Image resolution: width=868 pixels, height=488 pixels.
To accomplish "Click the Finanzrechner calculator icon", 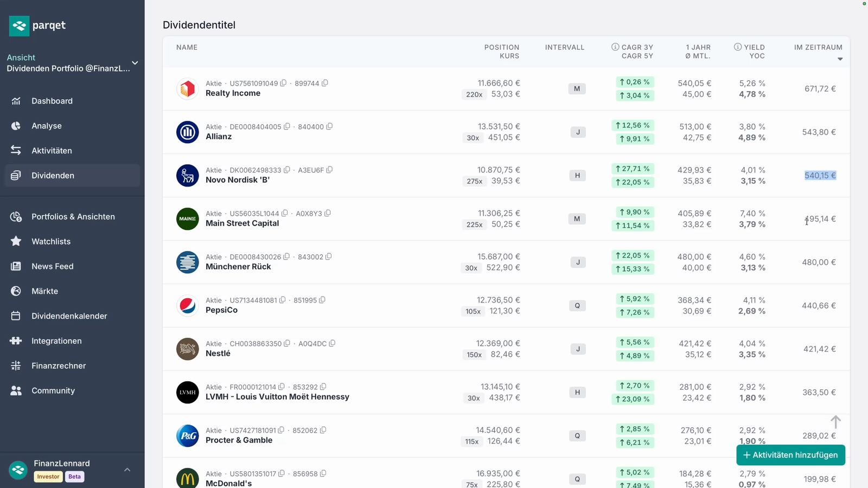I will [16, 366].
